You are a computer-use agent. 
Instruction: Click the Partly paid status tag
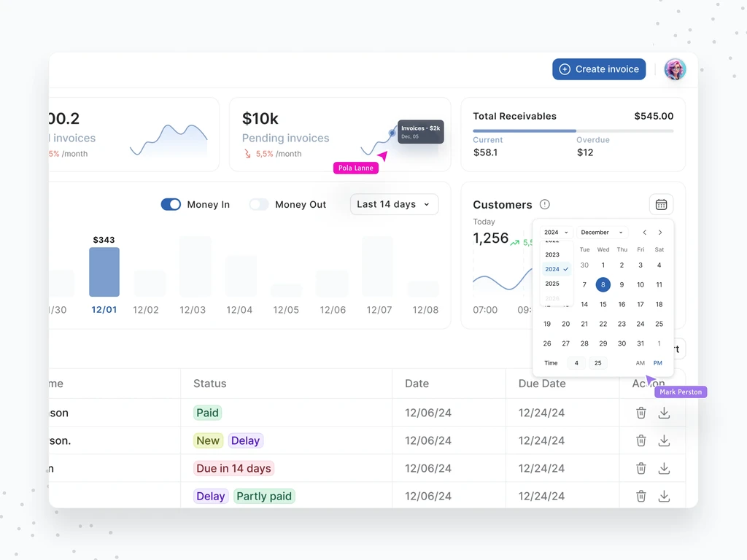(264, 496)
